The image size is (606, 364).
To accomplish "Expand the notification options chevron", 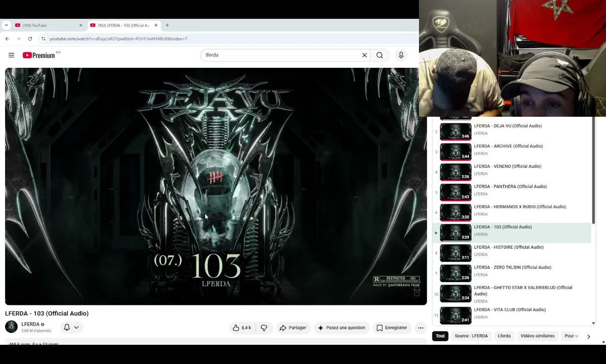I will (76, 327).
